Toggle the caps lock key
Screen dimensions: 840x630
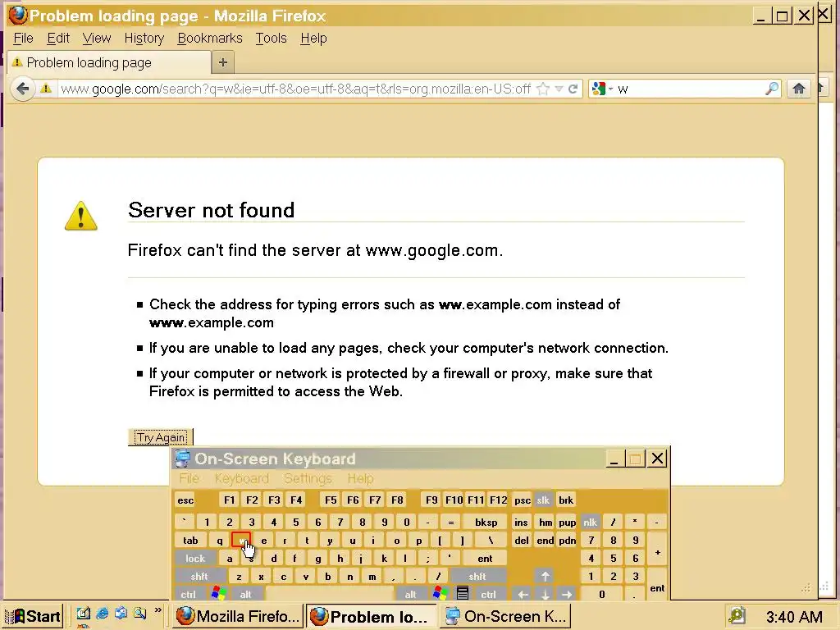[x=195, y=558]
